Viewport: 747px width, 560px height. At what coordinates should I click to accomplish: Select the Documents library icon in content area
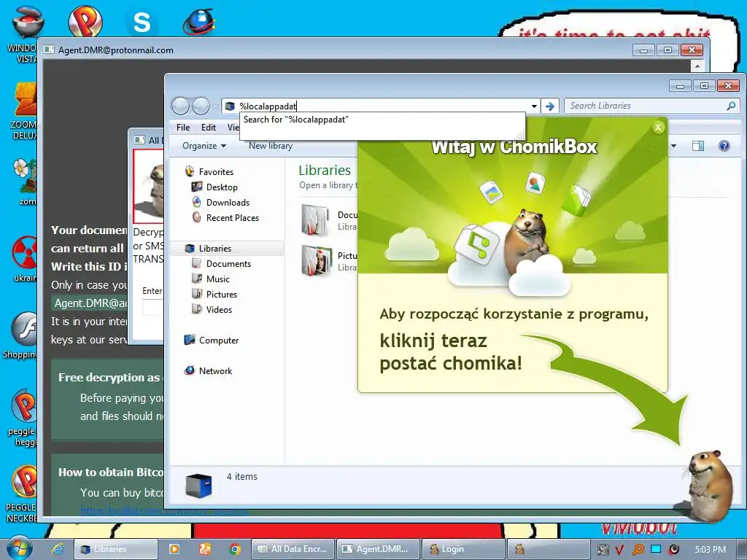coord(315,220)
